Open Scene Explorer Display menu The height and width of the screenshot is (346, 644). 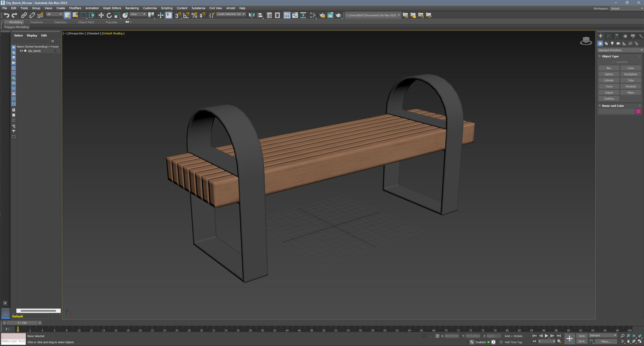point(32,35)
